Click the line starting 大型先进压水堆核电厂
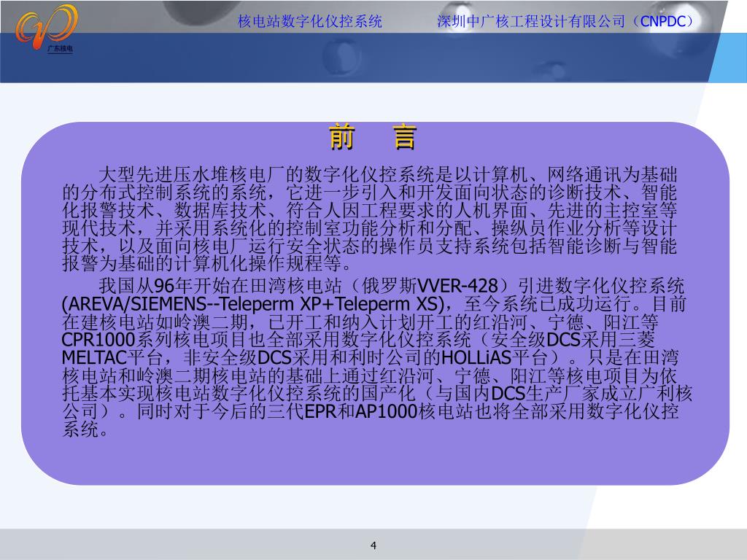The width and height of the screenshot is (747, 560). [x=388, y=175]
